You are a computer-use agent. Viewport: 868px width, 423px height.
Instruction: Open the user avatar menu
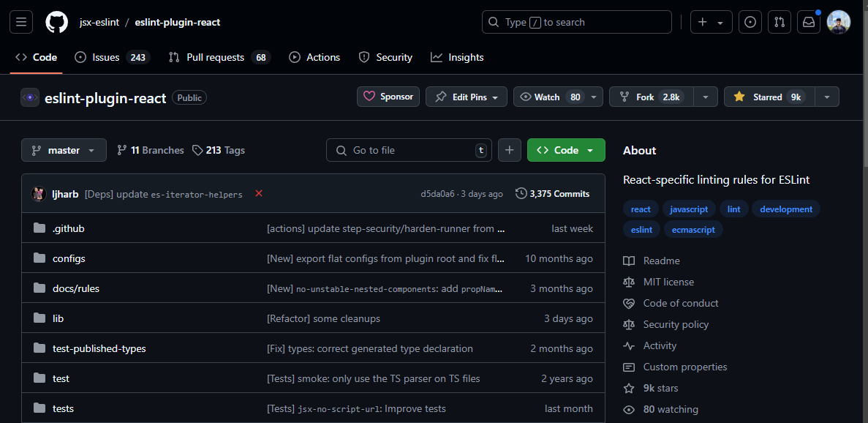(838, 22)
